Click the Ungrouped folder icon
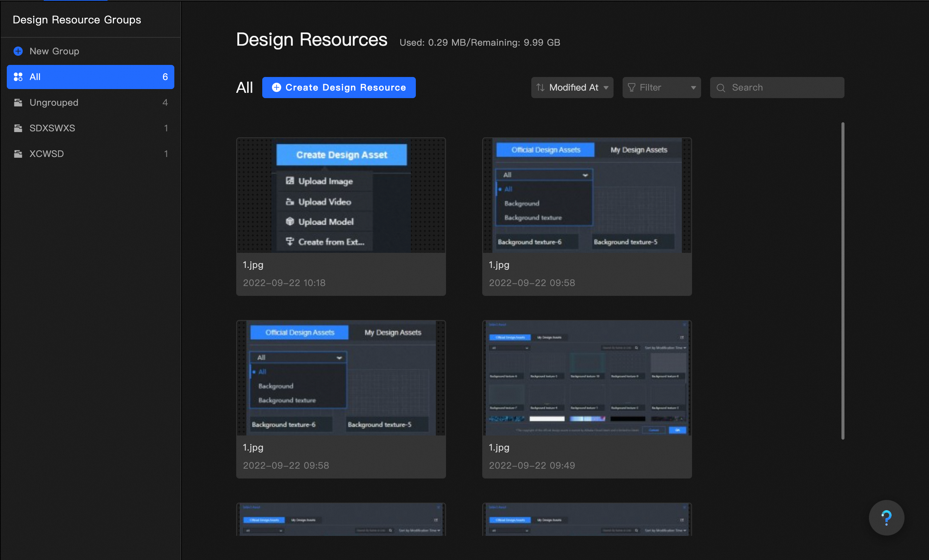The image size is (929, 560). click(x=18, y=103)
